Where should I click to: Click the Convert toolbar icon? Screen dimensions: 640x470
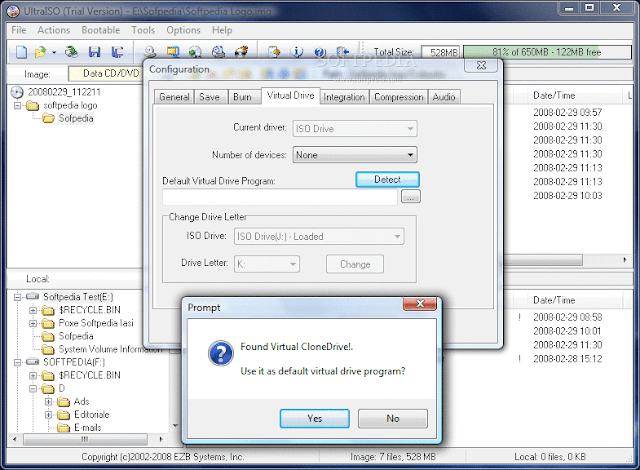[x=195, y=52]
